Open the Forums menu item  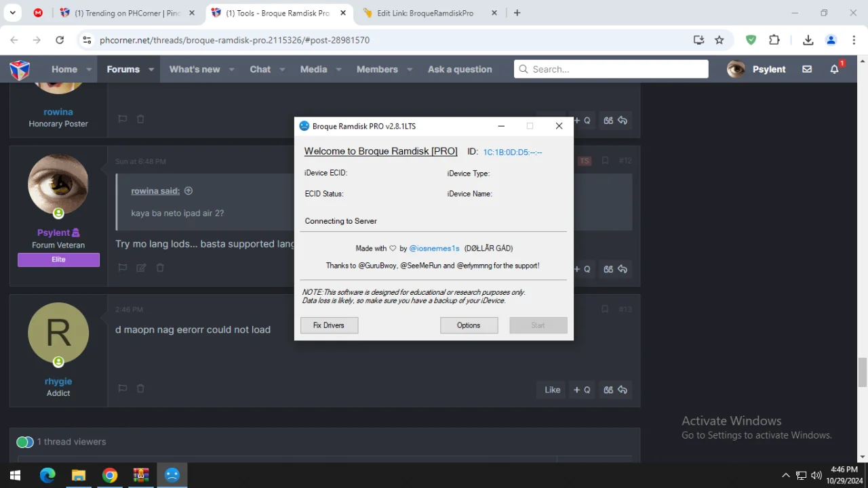pos(123,69)
